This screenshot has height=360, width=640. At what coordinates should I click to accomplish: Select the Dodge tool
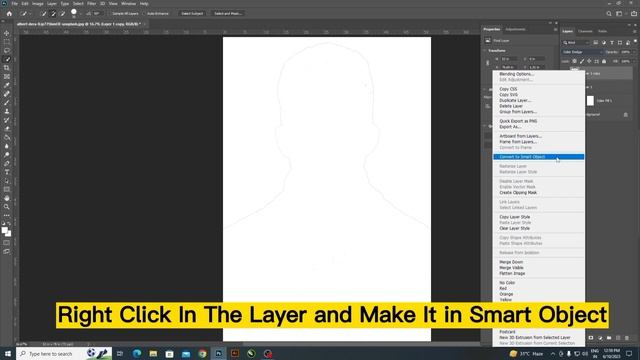tap(7, 155)
